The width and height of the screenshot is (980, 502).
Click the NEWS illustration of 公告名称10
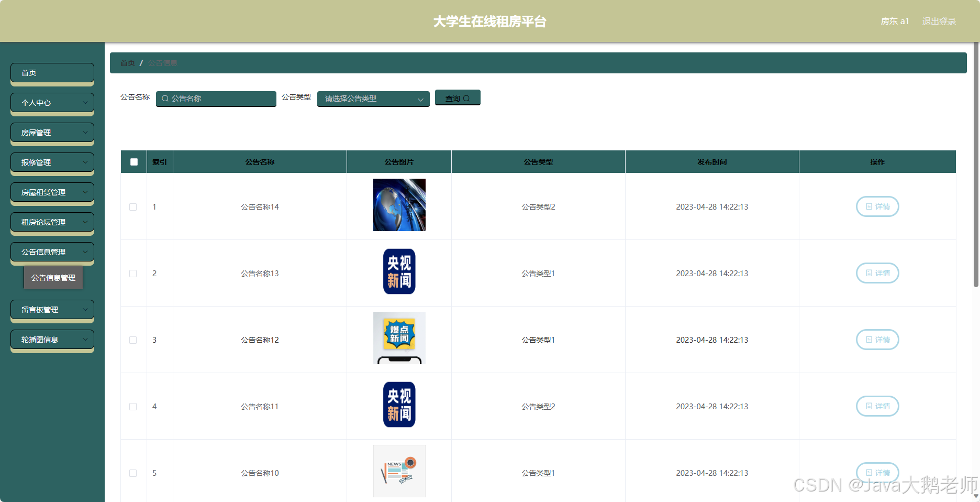pyautogui.click(x=399, y=471)
